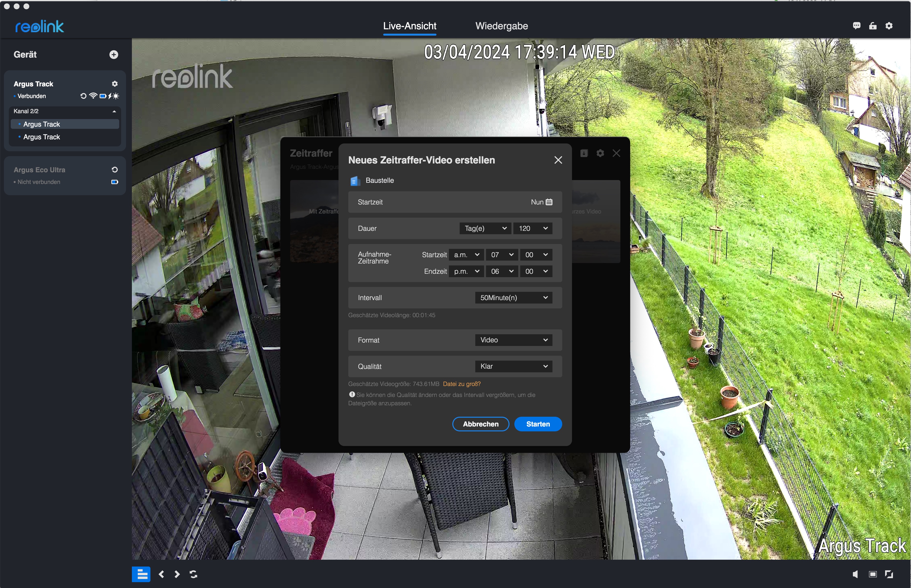The width and height of the screenshot is (911, 588).
Task: Click the refresh icon for Argus Eco Ultra
Action: (x=114, y=170)
